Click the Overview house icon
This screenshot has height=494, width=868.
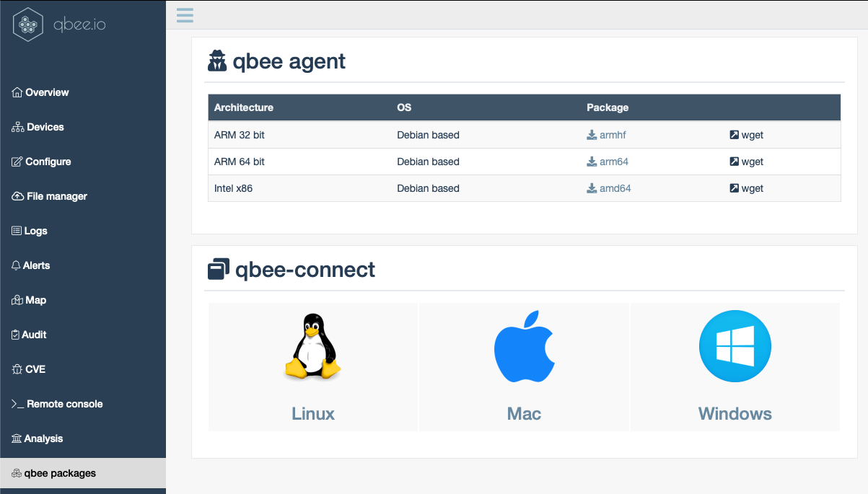17,92
